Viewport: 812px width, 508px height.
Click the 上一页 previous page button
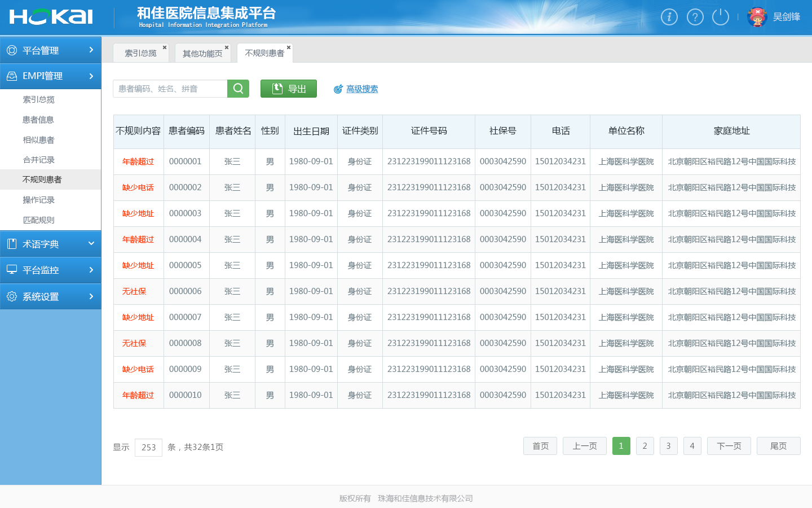coord(585,446)
